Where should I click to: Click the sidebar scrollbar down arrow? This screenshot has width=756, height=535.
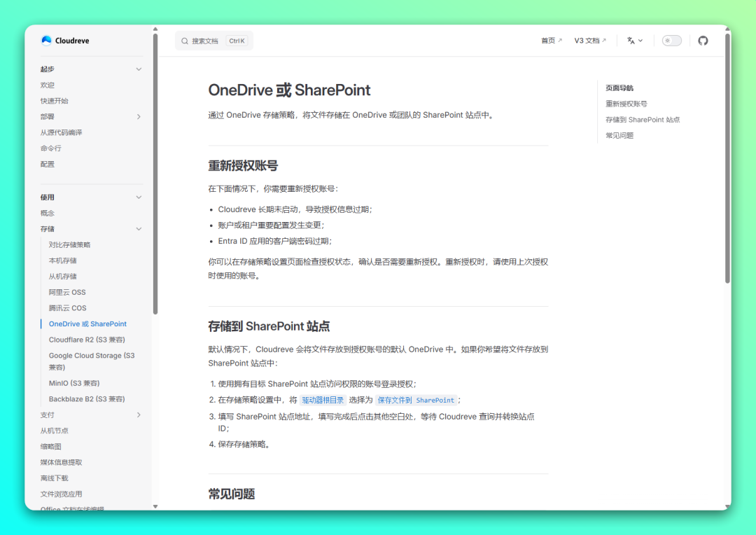pos(155,506)
